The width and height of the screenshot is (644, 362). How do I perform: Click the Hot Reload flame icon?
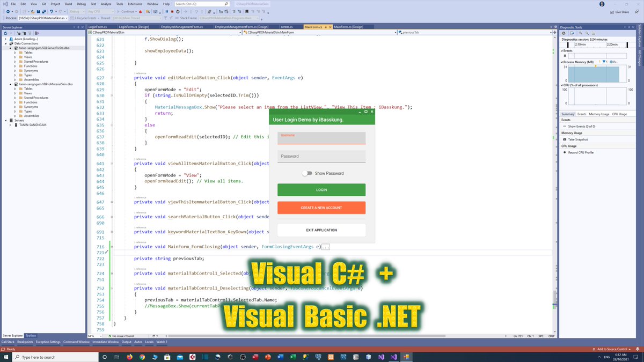click(141, 11)
